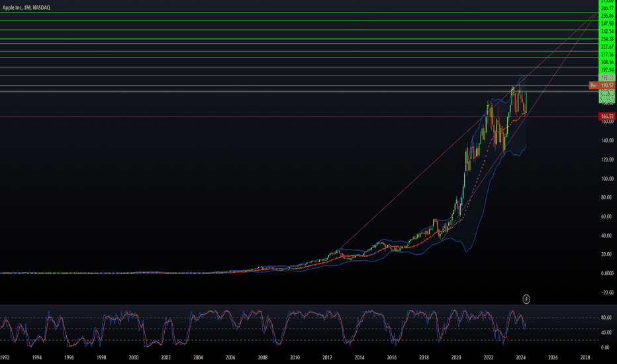
Task: Click the 2010 label on the time axis
Action: (295, 357)
